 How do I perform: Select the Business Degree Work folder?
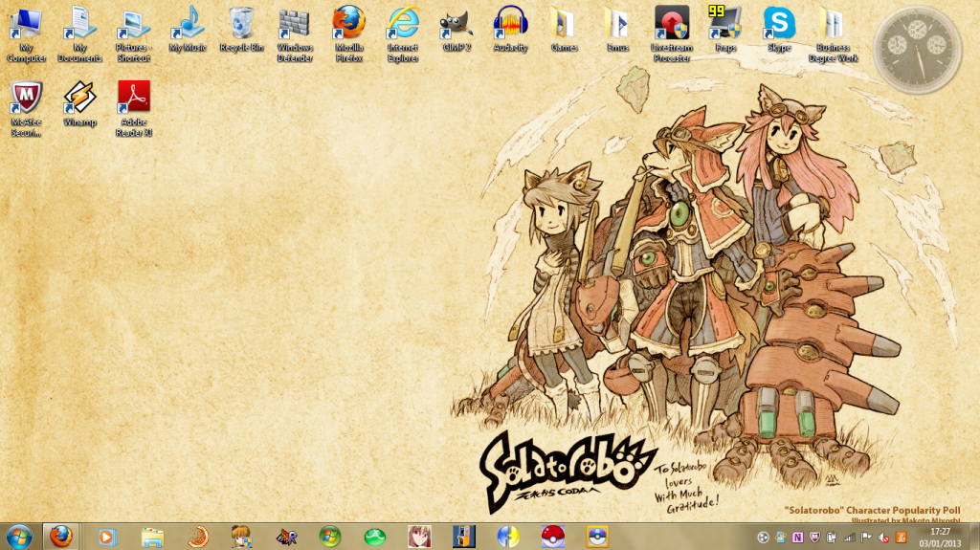click(834, 35)
